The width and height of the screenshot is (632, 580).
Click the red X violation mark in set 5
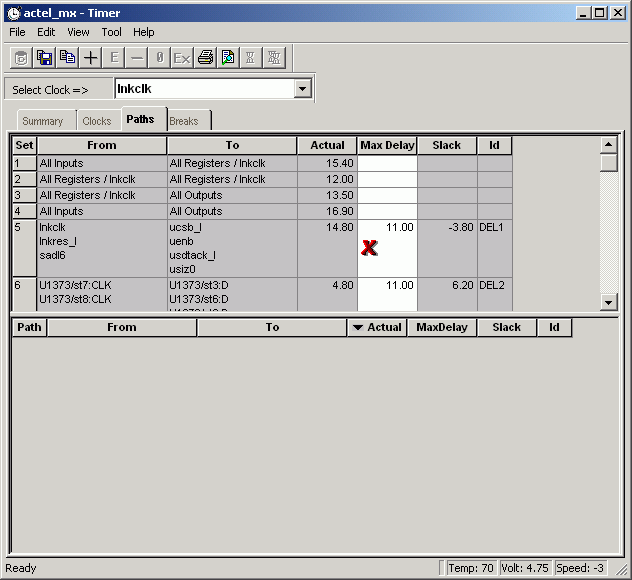(x=369, y=247)
